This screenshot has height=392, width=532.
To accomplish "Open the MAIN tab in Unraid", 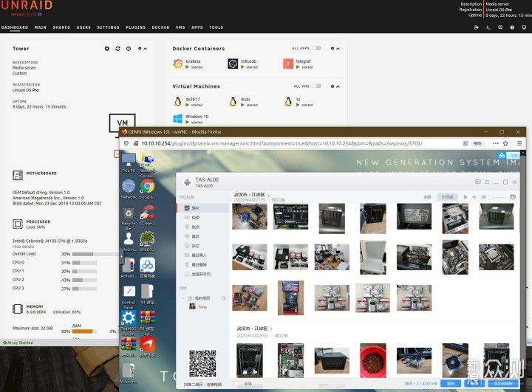I will pos(41,27).
